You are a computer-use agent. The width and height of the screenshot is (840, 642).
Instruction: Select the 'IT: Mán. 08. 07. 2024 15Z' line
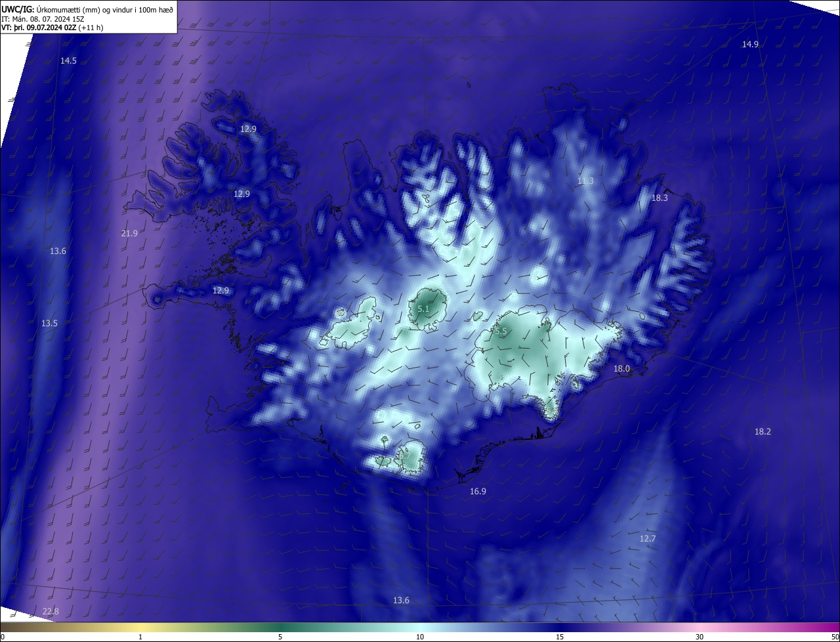[42, 18]
